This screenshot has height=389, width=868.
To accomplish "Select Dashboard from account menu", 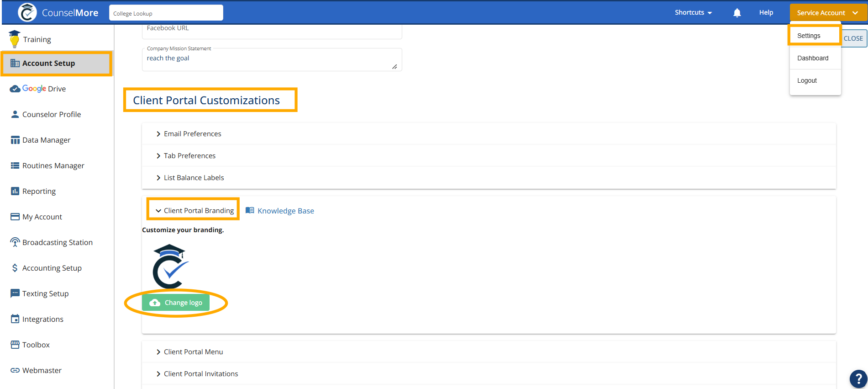I will (x=815, y=58).
